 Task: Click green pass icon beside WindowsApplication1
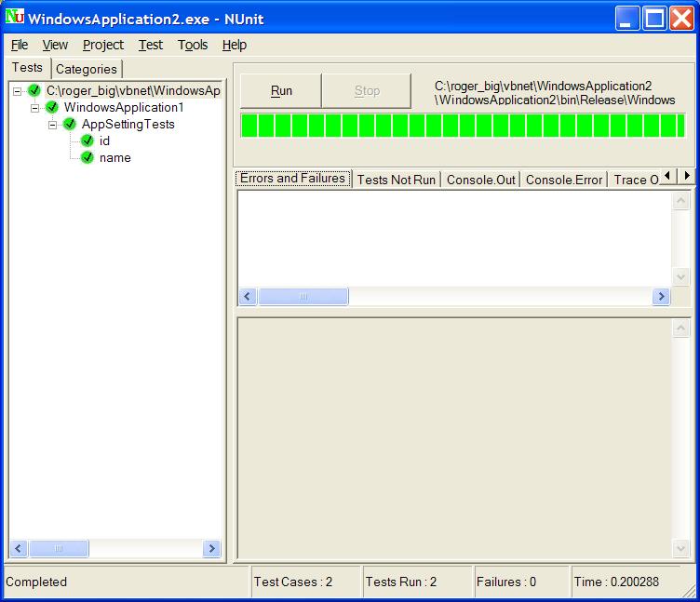(x=52, y=107)
